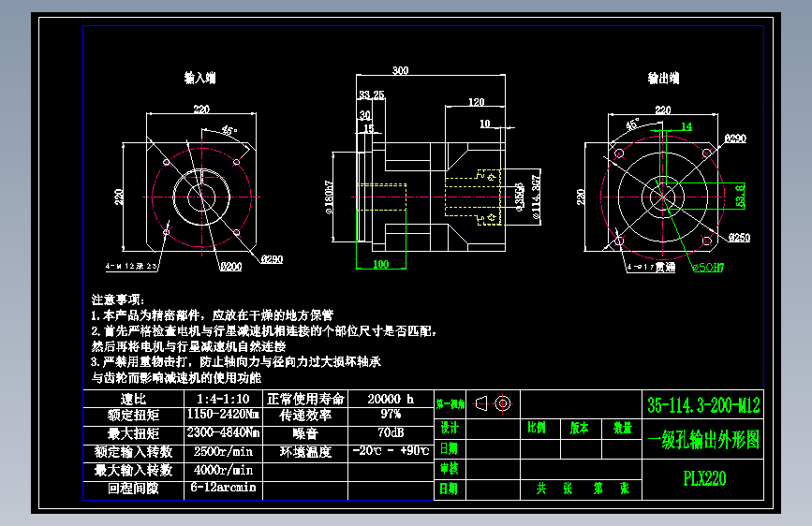Viewport: 812px width, 526px height.
Task: Click the '120' dimension in side view
Action: pos(477,102)
